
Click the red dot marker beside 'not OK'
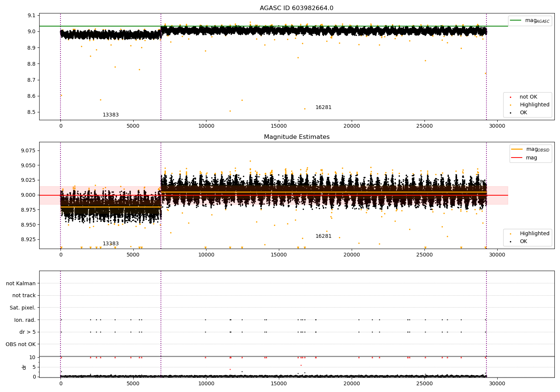(510, 97)
